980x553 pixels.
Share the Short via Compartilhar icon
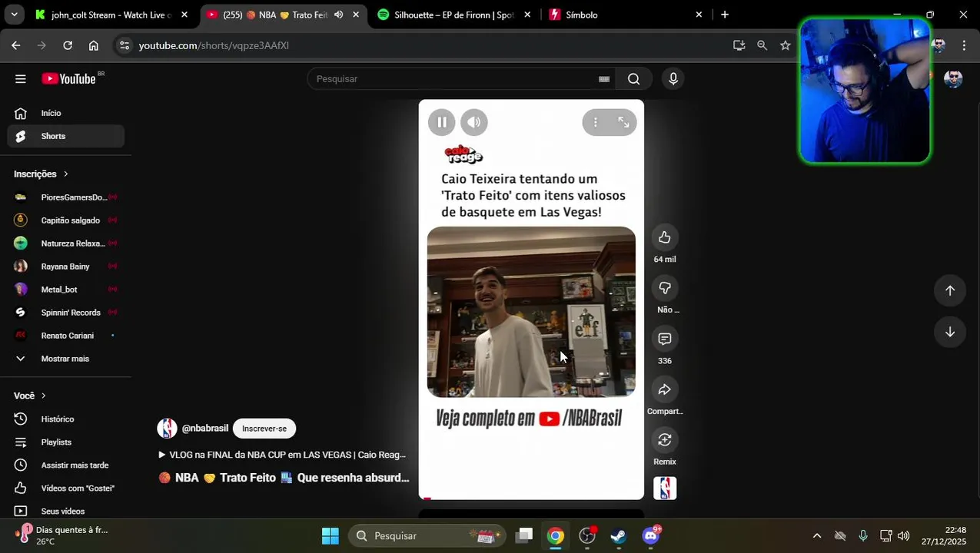click(x=665, y=389)
